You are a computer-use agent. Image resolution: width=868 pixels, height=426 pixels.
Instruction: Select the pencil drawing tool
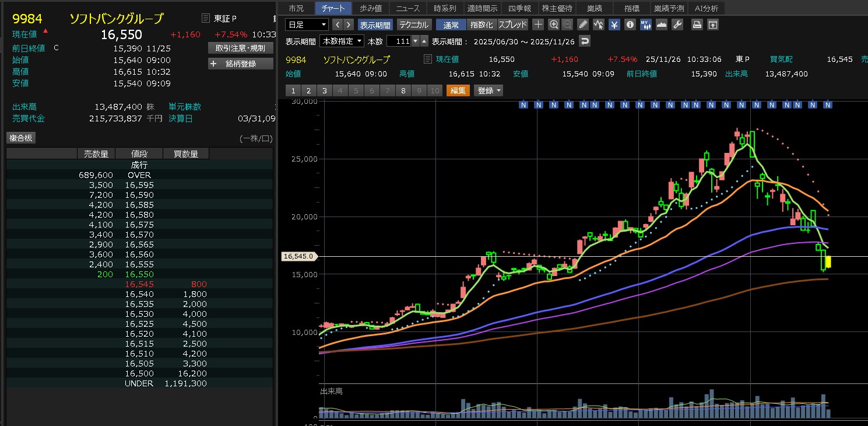[x=583, y=25]
